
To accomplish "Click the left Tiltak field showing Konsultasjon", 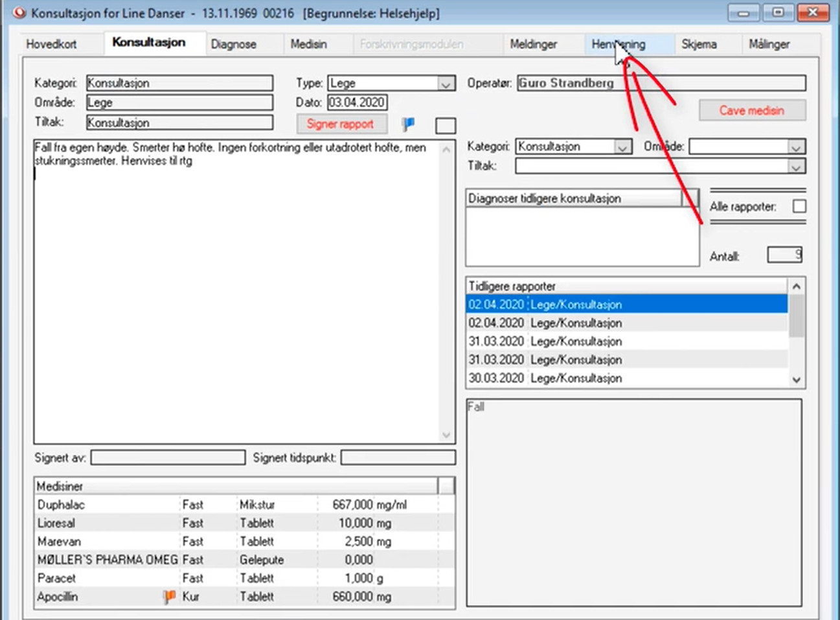I will coord(179,122).
